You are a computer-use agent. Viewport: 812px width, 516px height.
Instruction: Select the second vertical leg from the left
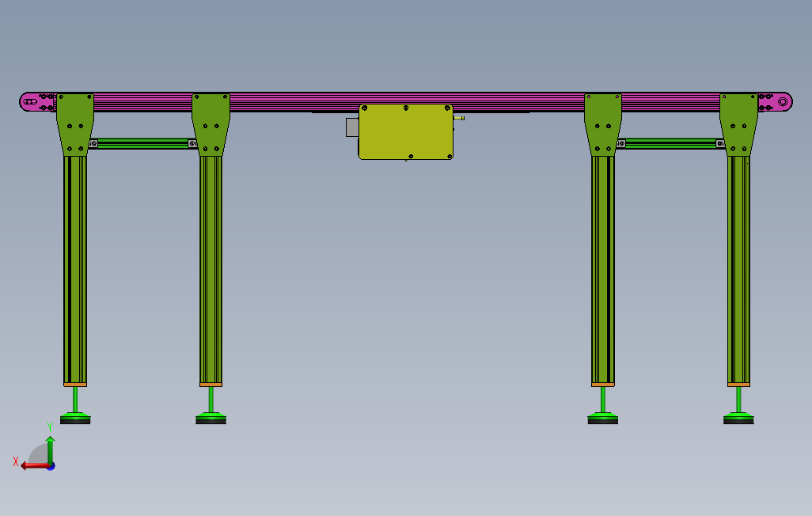[211, 269]
